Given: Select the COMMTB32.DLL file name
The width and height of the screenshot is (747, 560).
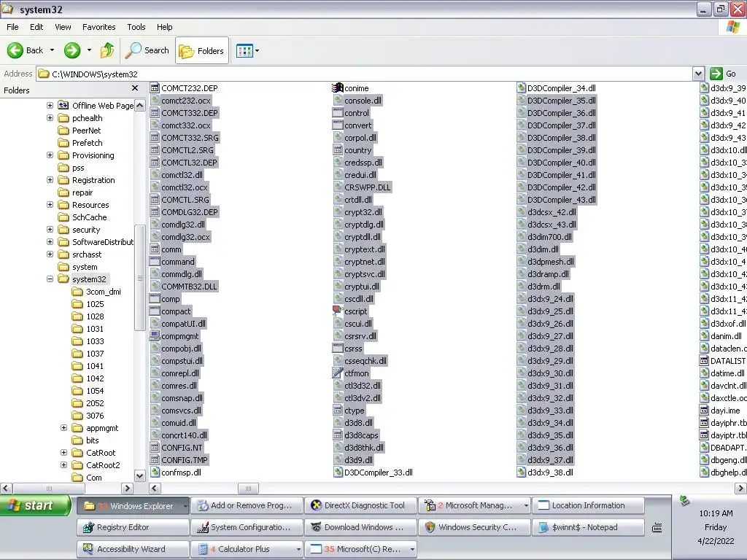Looking at the screenshot, I should (189, 286).
